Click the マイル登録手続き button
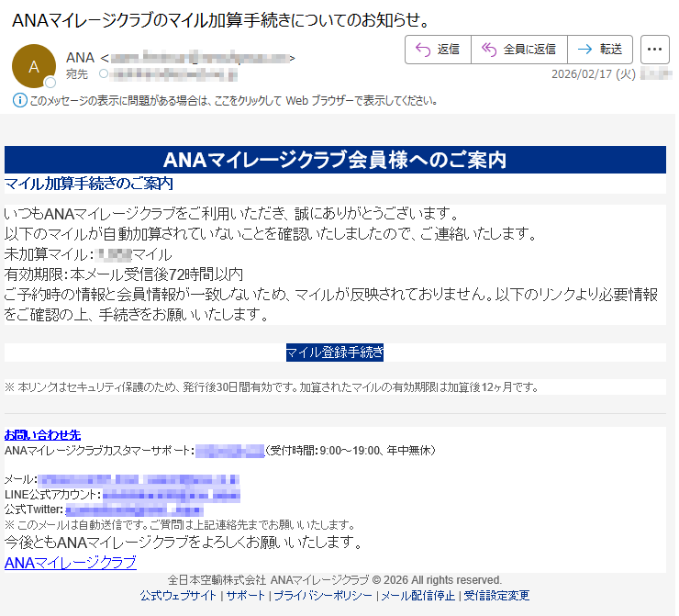Image resolution: width=679 pixels, height=616 pixels. point(335,353)
